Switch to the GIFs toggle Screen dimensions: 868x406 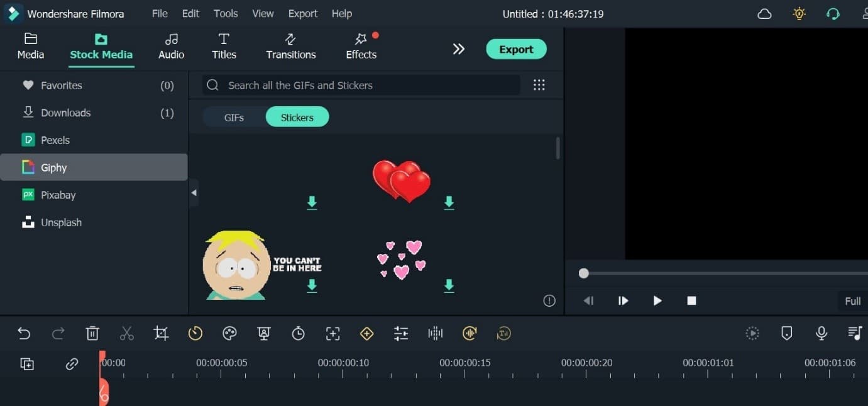(x=234, y=118)
